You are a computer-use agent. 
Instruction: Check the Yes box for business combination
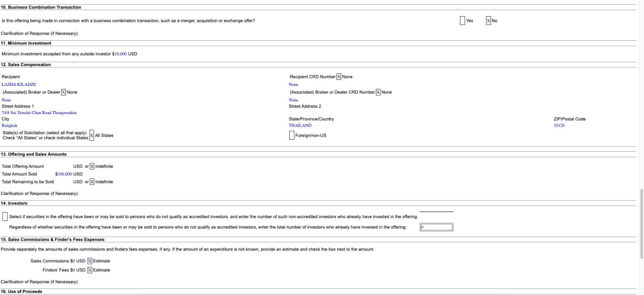coord(462,21)
